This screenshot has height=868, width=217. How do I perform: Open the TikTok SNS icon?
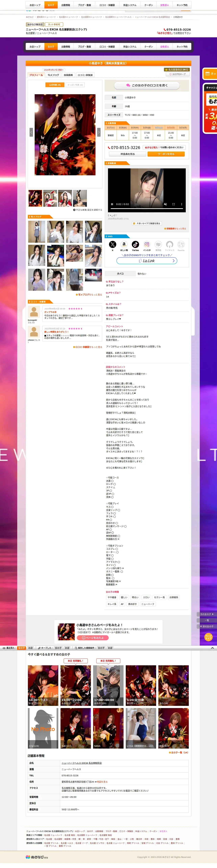pyautogui.click(x=136, y=245)
